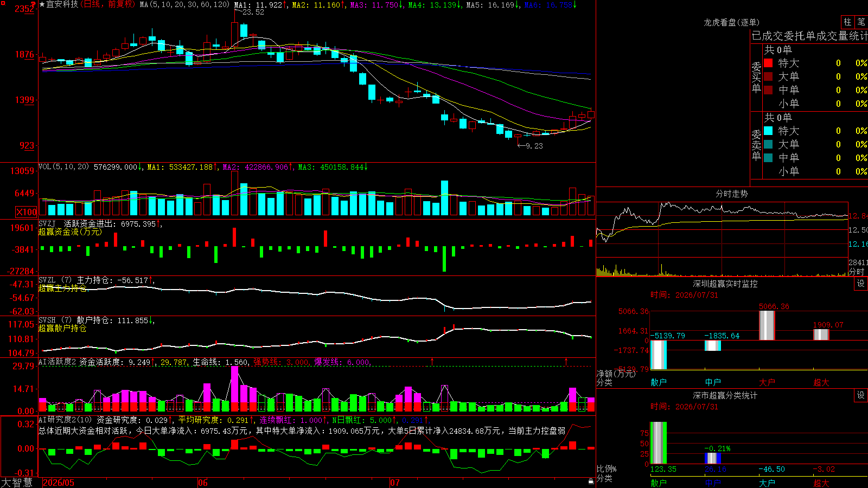
Task: Click the 委买单 section label
Action: [756, 77]
